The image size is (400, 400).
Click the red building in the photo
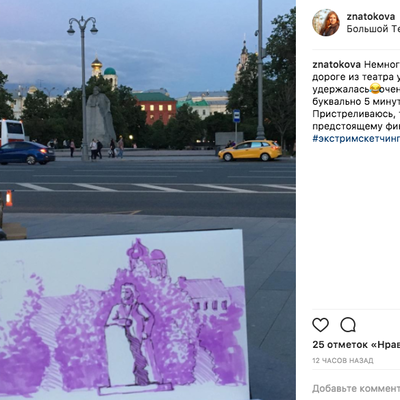(156, 109)
